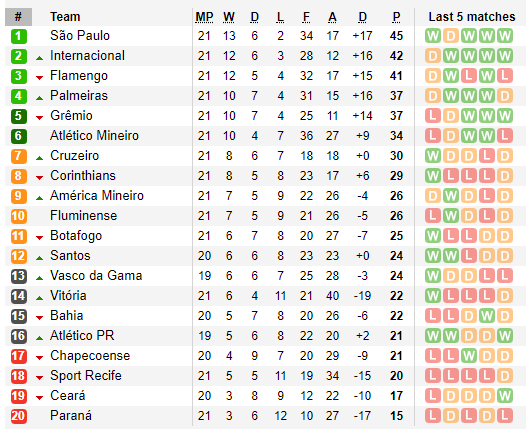Sort by the P points column header
The image size is (526, 429).
pyautogui.click(x=397, y=17)
